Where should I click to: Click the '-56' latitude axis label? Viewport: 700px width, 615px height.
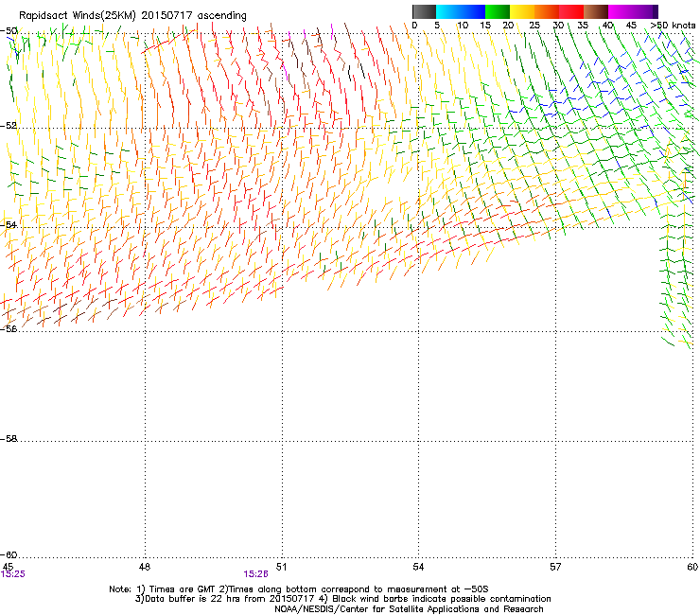tap(9, 328)
